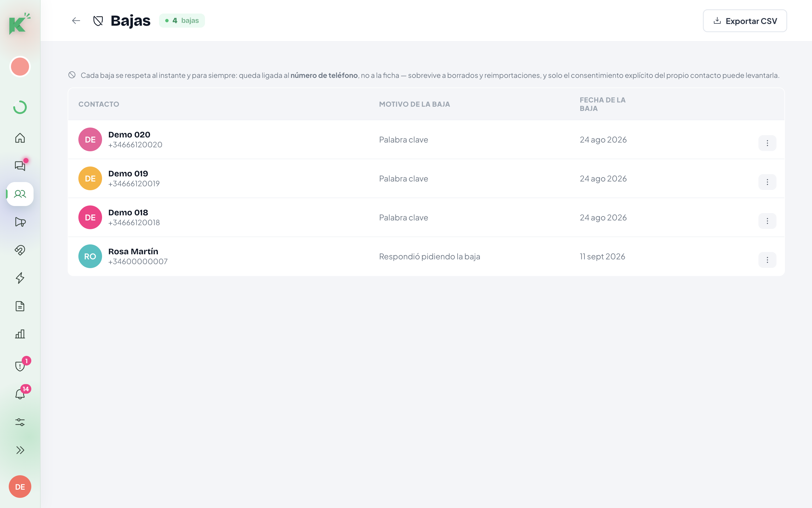Open notifications bell with 14 badge
812x508 pixels.
click(x=20, y=394)
